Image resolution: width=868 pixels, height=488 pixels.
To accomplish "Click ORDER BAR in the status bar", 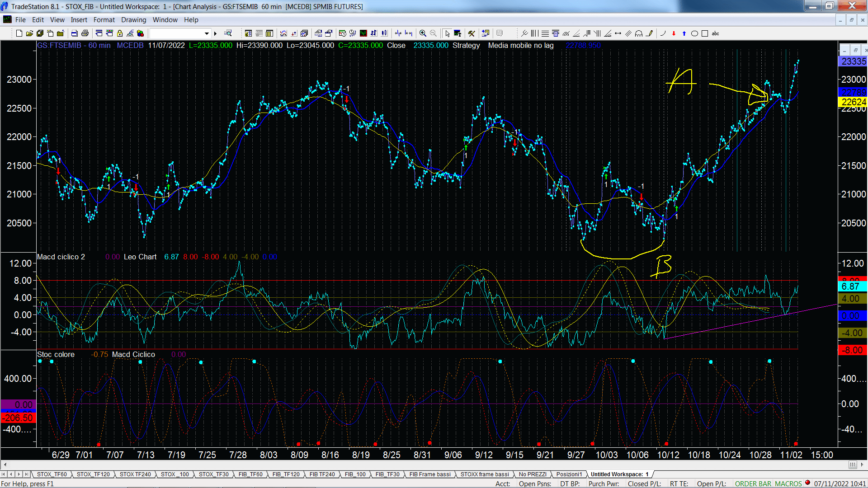I will 753,484.
